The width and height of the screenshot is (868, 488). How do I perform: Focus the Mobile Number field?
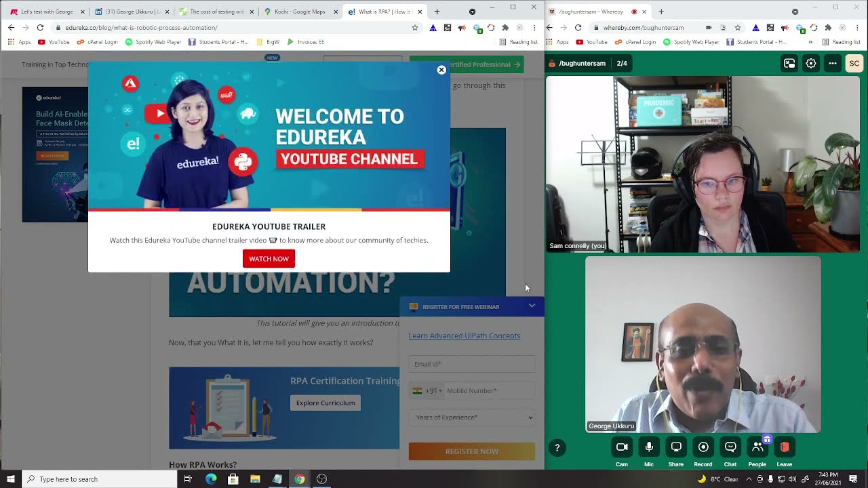coord(490,390)
